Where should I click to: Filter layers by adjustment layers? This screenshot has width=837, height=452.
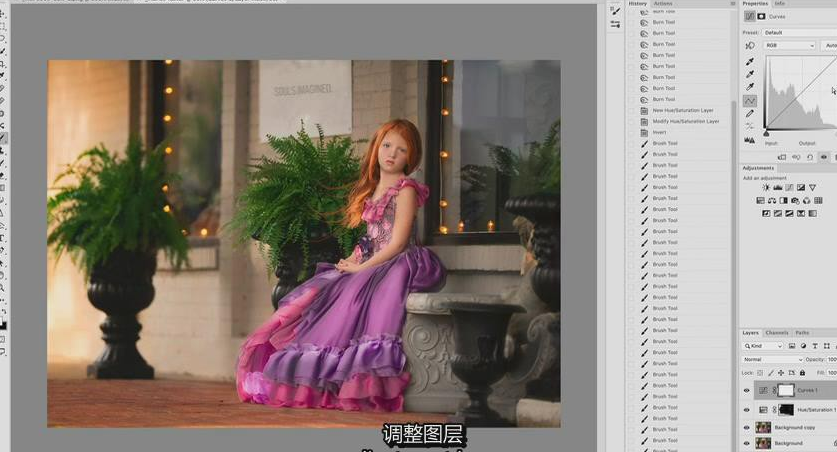[x=803, y=346]
